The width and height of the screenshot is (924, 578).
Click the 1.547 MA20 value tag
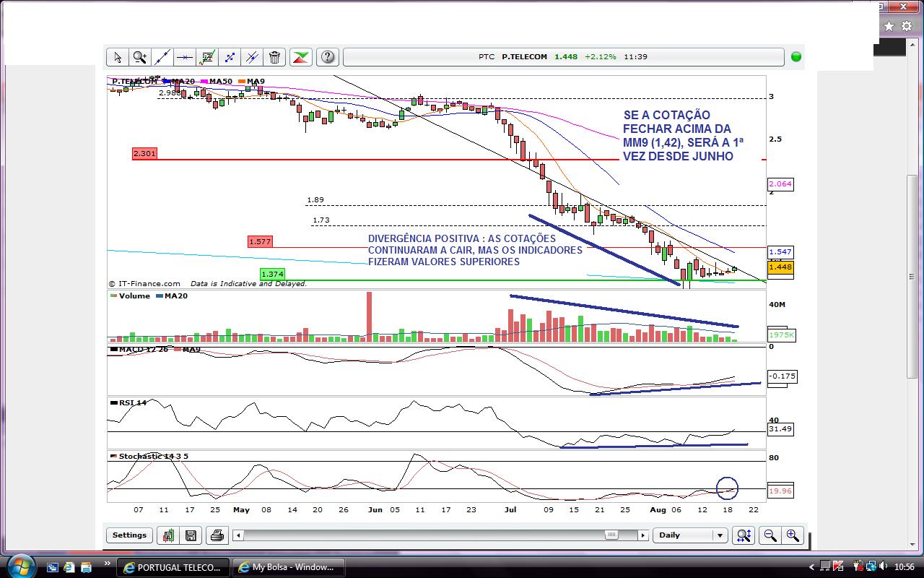(780, 252)
